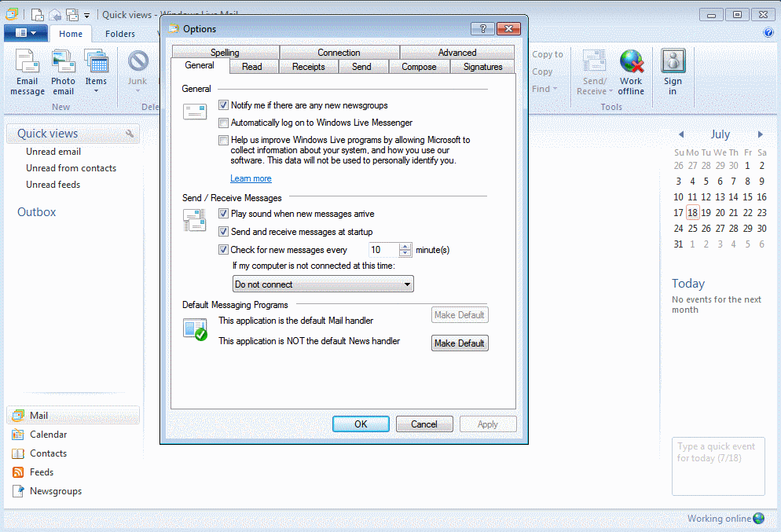Select July 18 in the calendar
The image size is (781, 532).
692,213
